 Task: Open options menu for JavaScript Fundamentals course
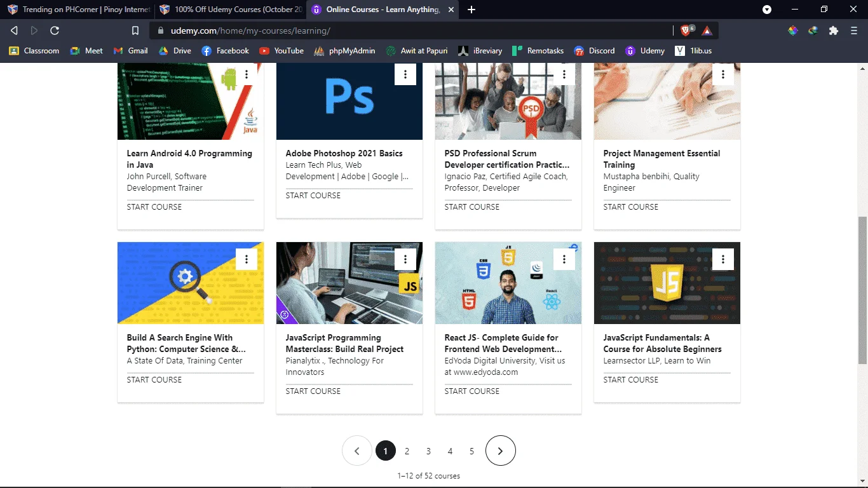click(723, 259)
